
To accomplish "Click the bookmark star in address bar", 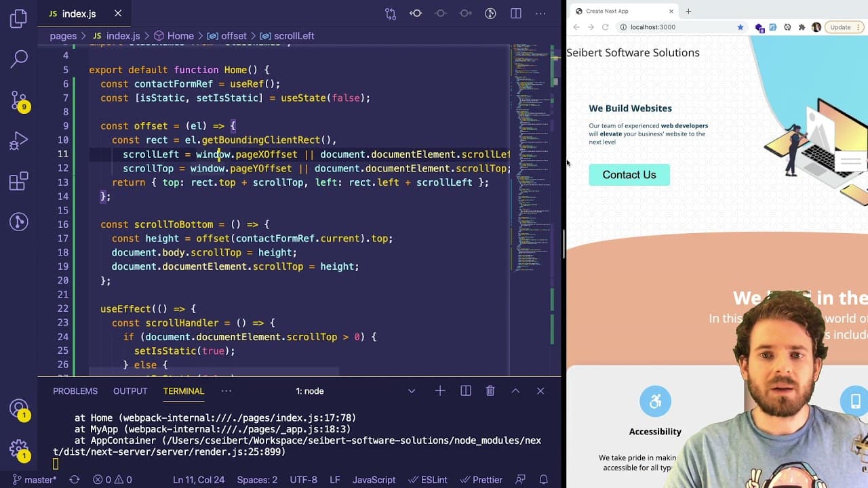I will tap(741, 27).
